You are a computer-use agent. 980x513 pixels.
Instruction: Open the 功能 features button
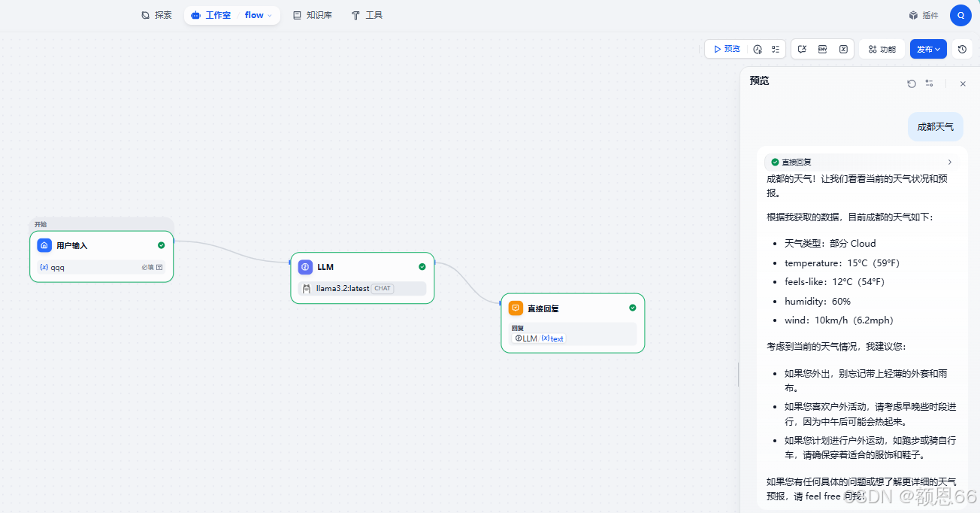(x=882, y=49)
